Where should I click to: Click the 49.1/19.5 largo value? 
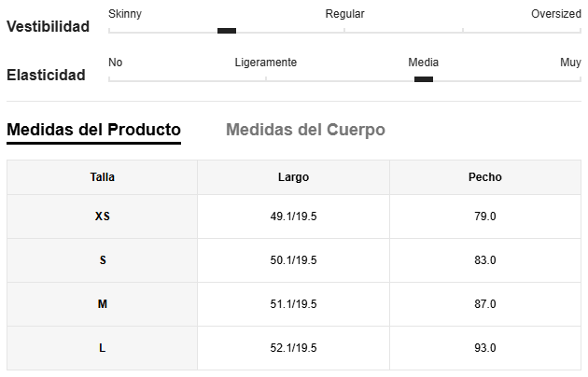(293, 216)
